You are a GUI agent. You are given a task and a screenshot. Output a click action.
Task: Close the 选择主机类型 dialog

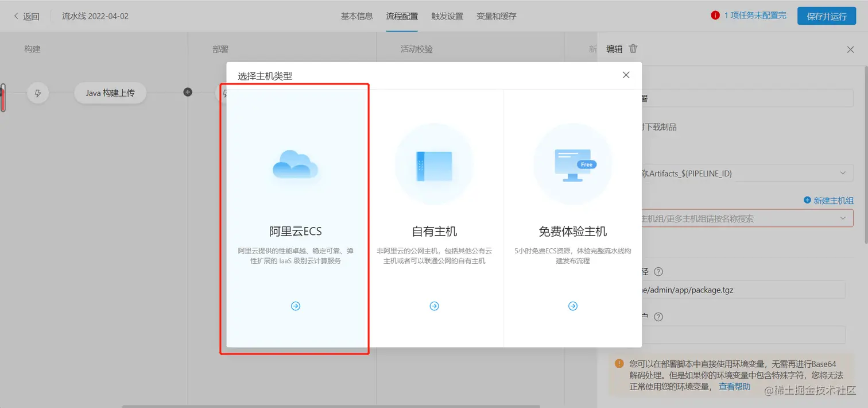626,75
